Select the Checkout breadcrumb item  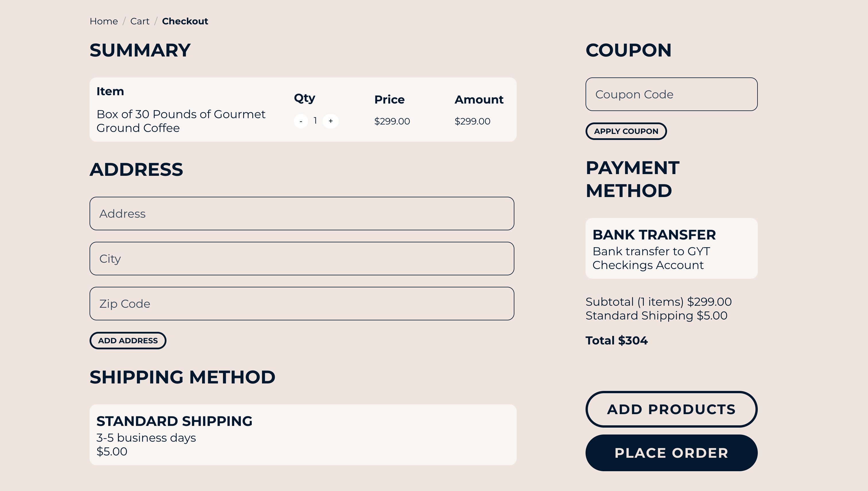(x=185, y=21)
